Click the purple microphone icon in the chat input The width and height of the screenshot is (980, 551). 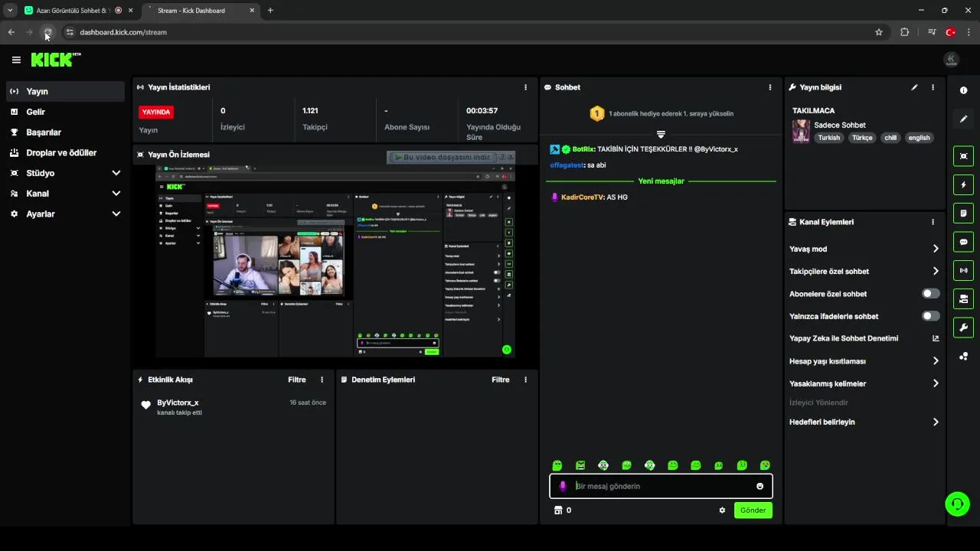point(563,486)
